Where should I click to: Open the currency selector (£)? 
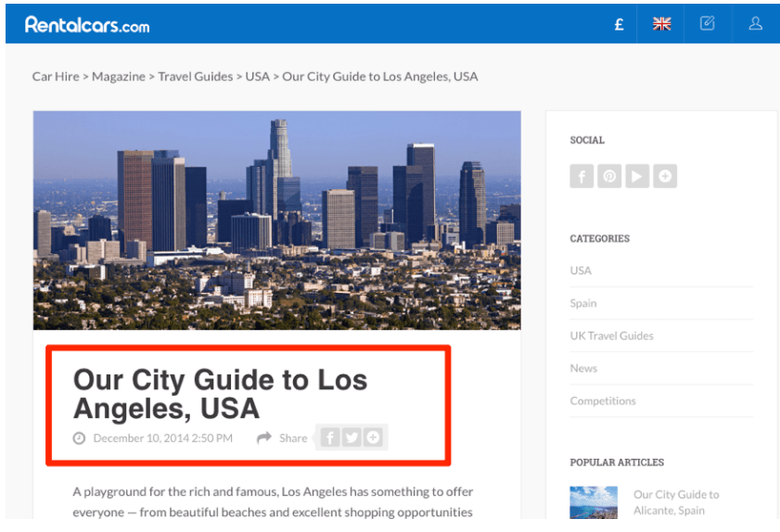tap(619, 25)
